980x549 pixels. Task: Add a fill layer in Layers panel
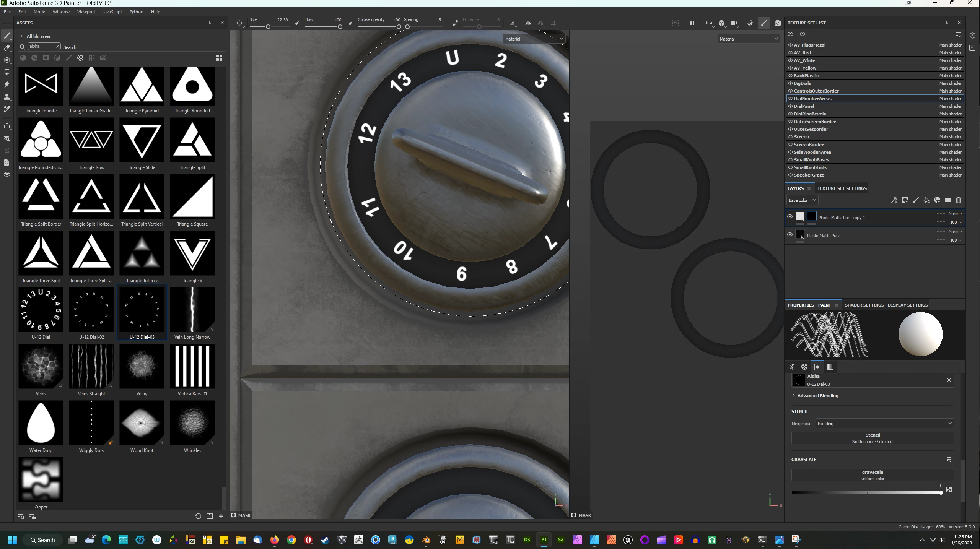(x=926, y=200)
